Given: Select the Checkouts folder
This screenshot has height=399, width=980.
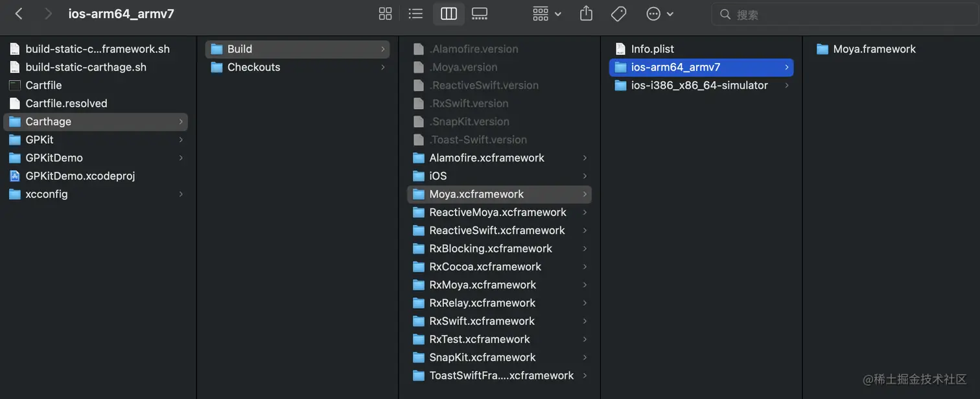Looking at the screenshot, I should coord(297,67).
